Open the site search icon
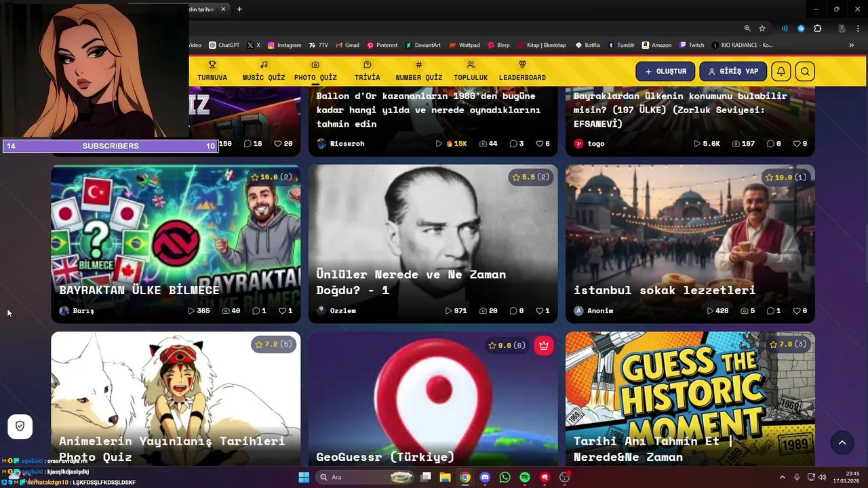The image size is (868, 488). pyautogui.click(x=805, y=71)
